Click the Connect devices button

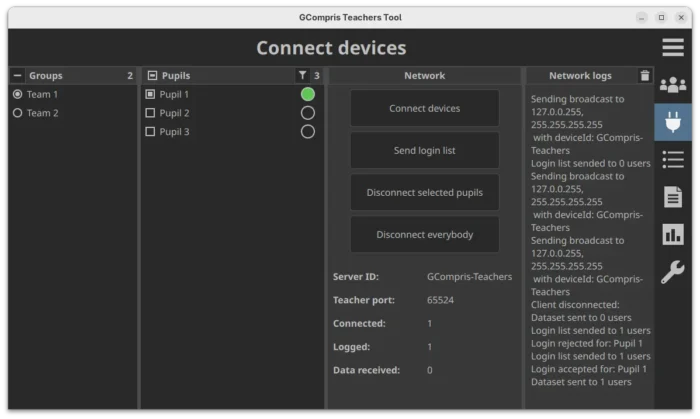(424, 108)
